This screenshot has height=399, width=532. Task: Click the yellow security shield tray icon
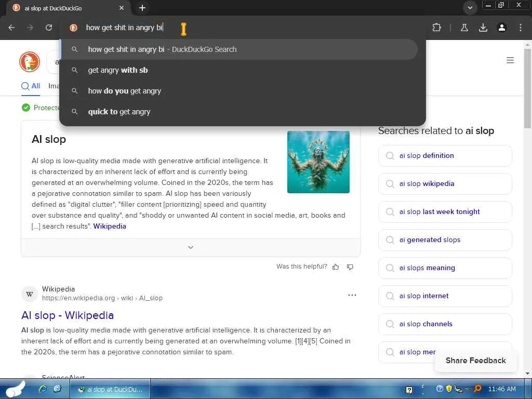449,389
